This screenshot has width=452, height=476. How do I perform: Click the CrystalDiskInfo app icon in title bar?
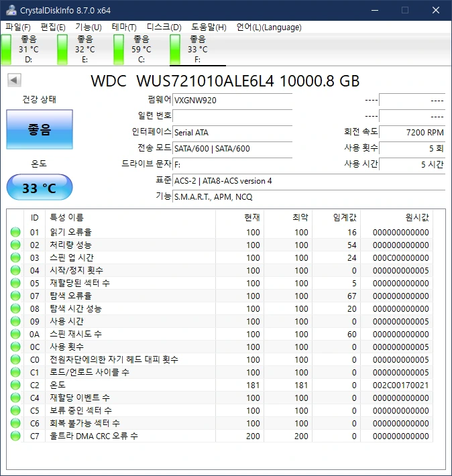point(11,10)
